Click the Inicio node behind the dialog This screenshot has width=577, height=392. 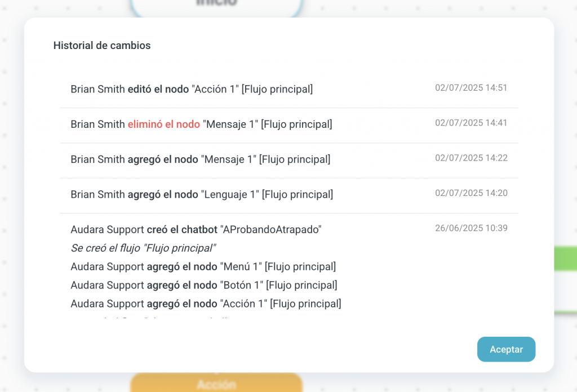point(217,7)
